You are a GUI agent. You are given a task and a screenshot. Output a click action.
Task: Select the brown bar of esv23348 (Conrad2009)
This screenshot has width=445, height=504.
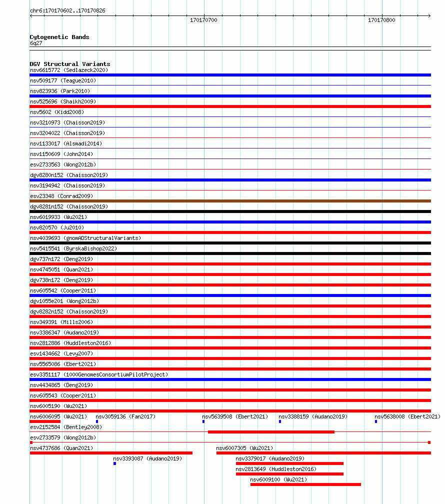[x=230, y=201]
